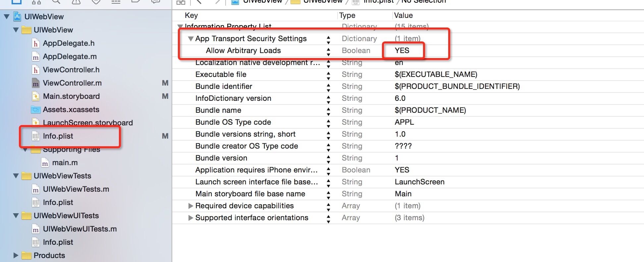Select the 1.0 short version value
The height and width of the screenshot is (262, 644).
400,134
